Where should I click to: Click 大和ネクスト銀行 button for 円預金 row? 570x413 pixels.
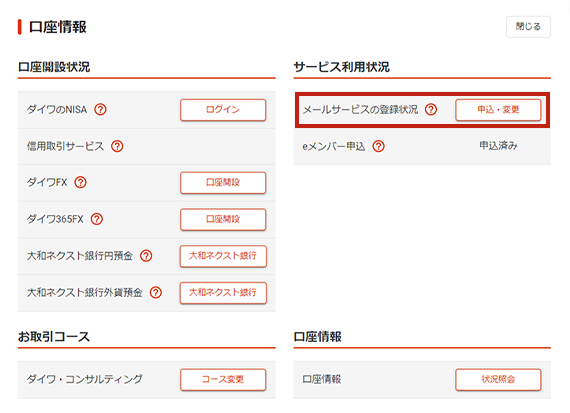[223, 256]
